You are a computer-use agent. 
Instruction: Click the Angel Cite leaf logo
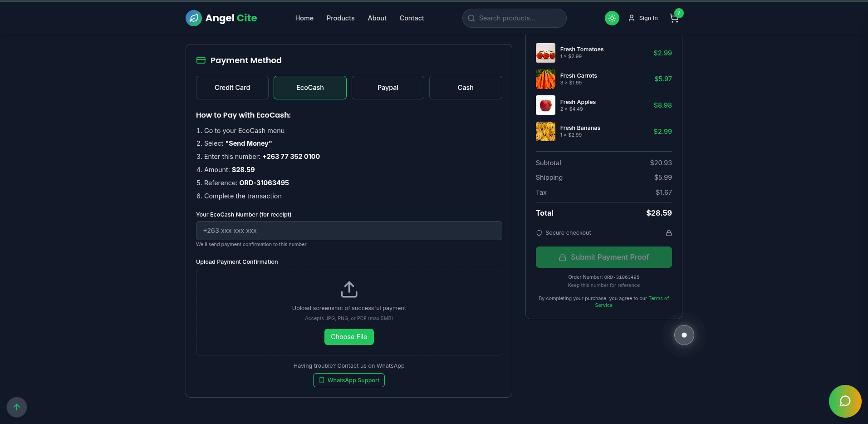[x=194, y=18]
